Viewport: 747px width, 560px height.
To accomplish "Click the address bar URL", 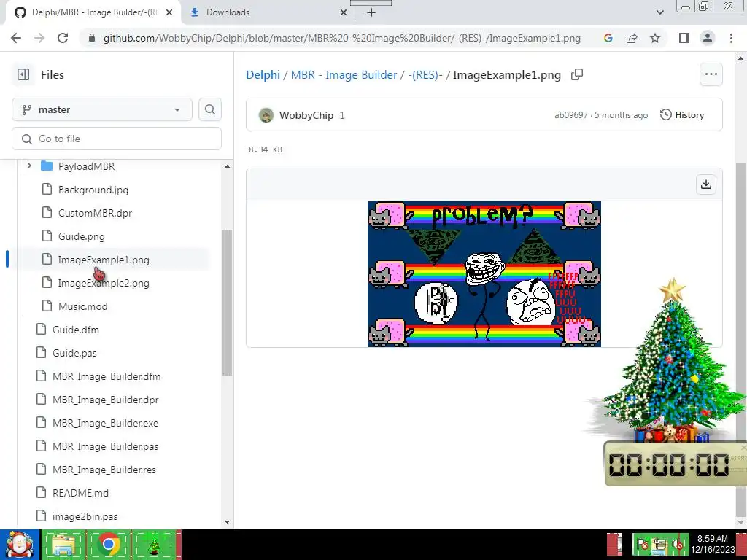I will pyautogui.click(x=341, y=38).
